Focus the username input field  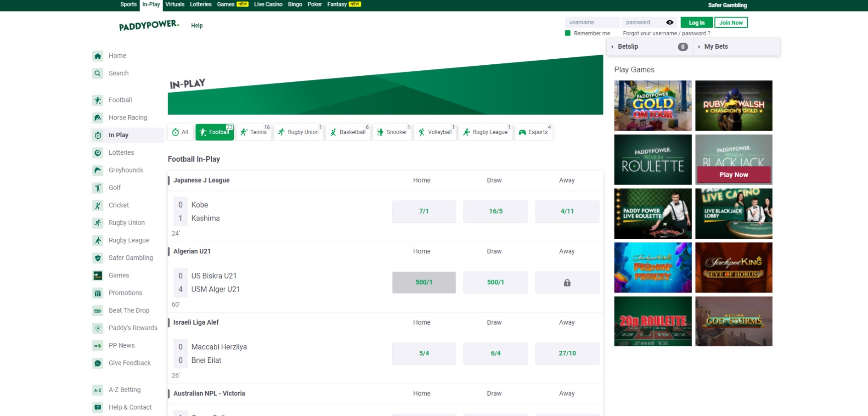coord(592,22)
